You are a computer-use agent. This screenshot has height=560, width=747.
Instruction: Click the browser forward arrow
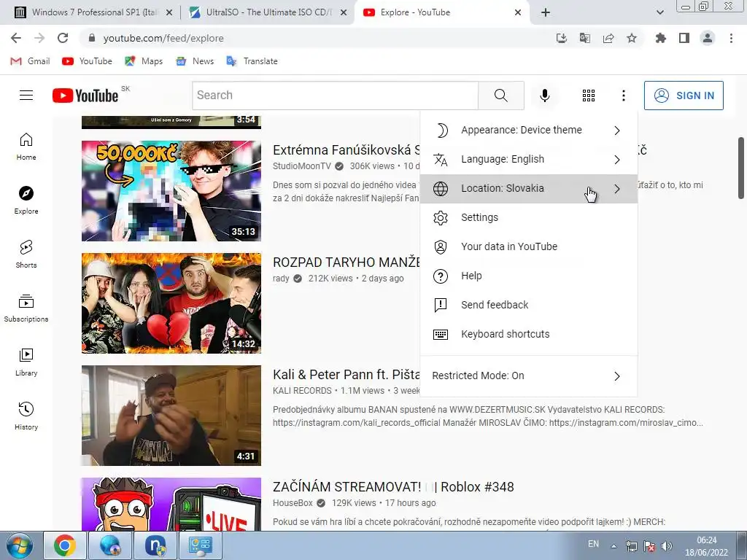click(39, 38)
